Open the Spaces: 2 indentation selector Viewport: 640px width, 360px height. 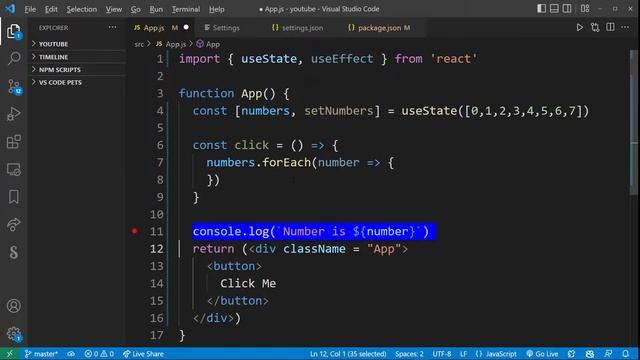409,354
